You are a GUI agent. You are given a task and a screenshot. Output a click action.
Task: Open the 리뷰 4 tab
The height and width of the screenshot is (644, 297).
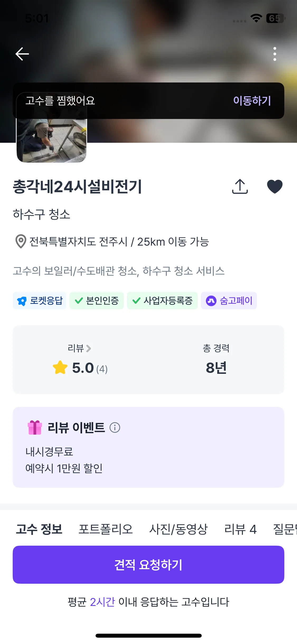[240, 529]
